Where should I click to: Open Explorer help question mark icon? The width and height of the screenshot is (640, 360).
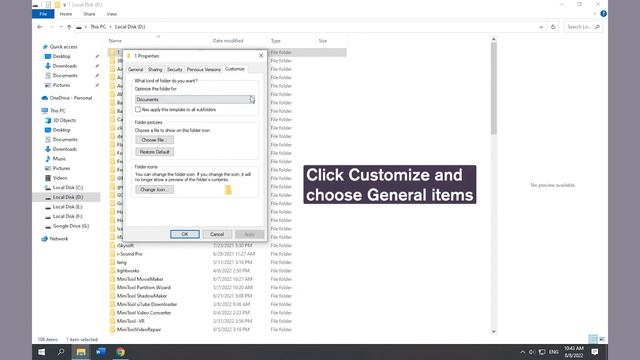(603, 14)
